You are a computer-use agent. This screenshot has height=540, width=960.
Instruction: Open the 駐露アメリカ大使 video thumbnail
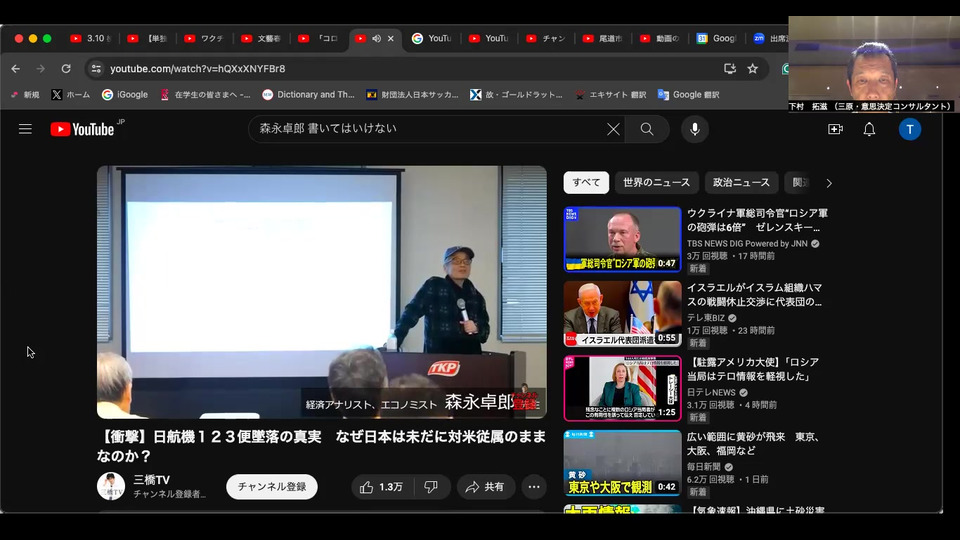(x=622, y=388)
